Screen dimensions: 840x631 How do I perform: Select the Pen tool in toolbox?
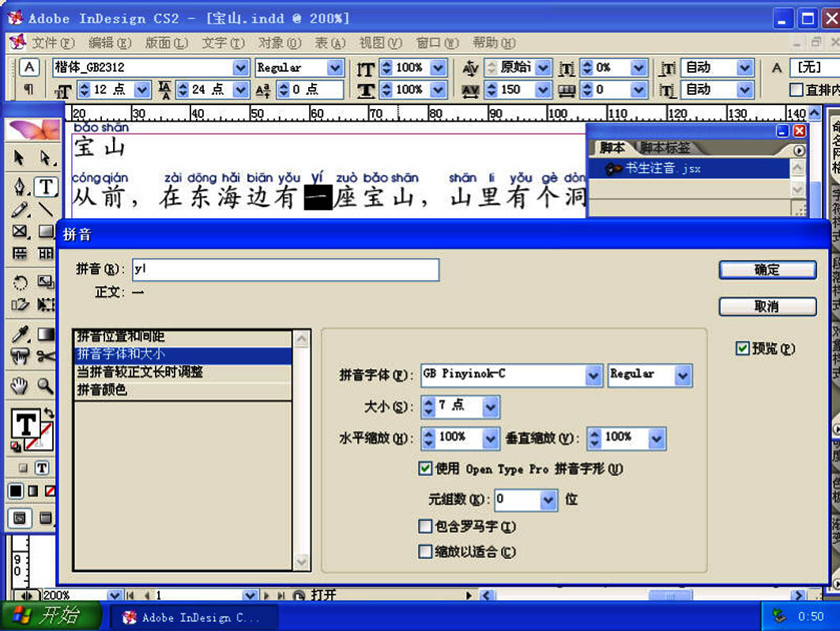tap(19, 187)
